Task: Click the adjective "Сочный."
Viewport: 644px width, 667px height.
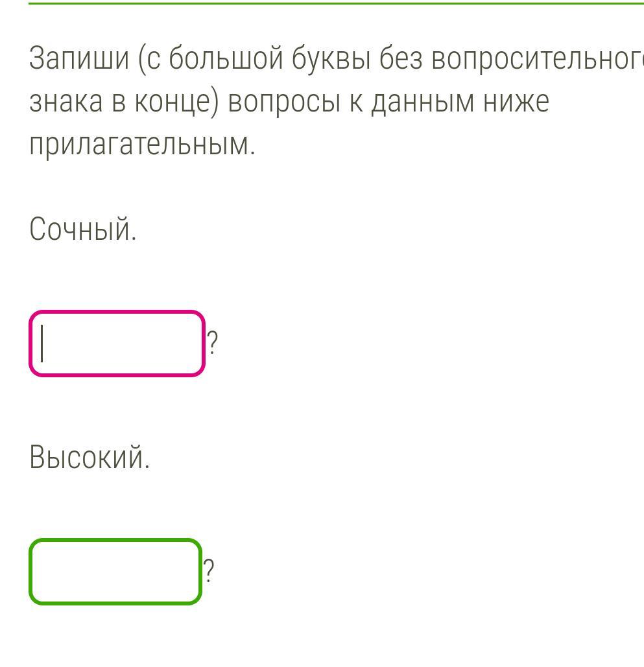Action: tap(83, 229)
